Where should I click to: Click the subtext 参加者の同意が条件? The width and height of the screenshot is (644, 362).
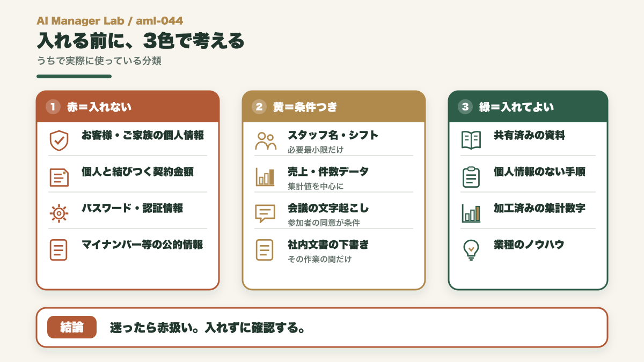(324, 223)
